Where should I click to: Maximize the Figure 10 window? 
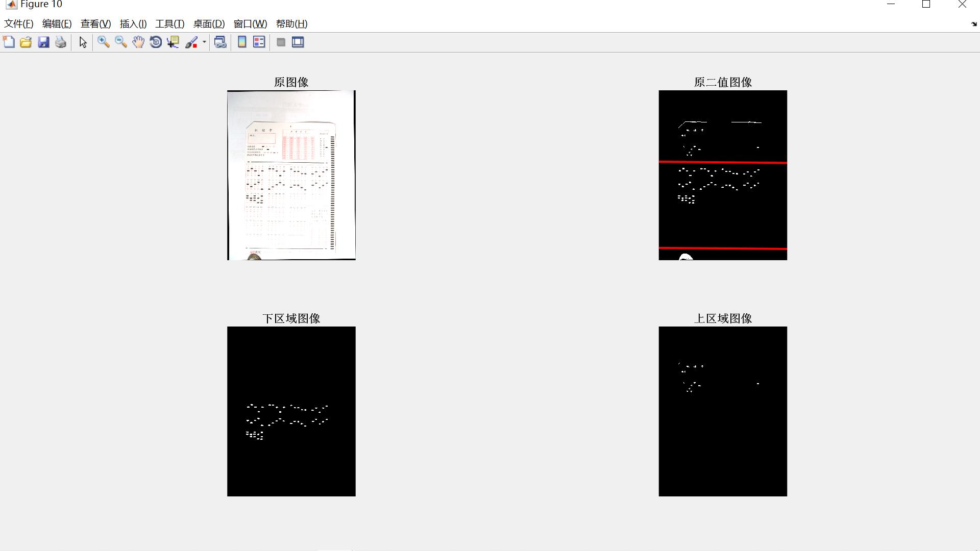pos(926,5)
